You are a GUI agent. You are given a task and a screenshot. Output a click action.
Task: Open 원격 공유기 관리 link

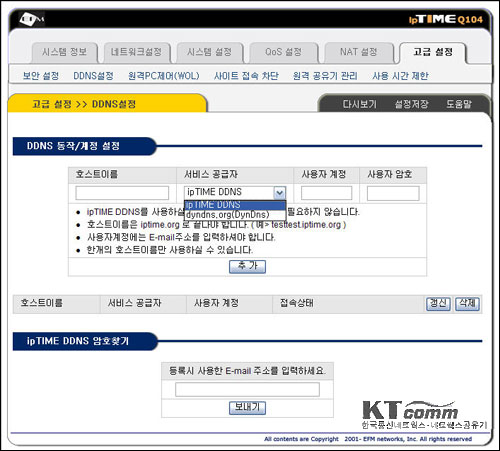325,76
